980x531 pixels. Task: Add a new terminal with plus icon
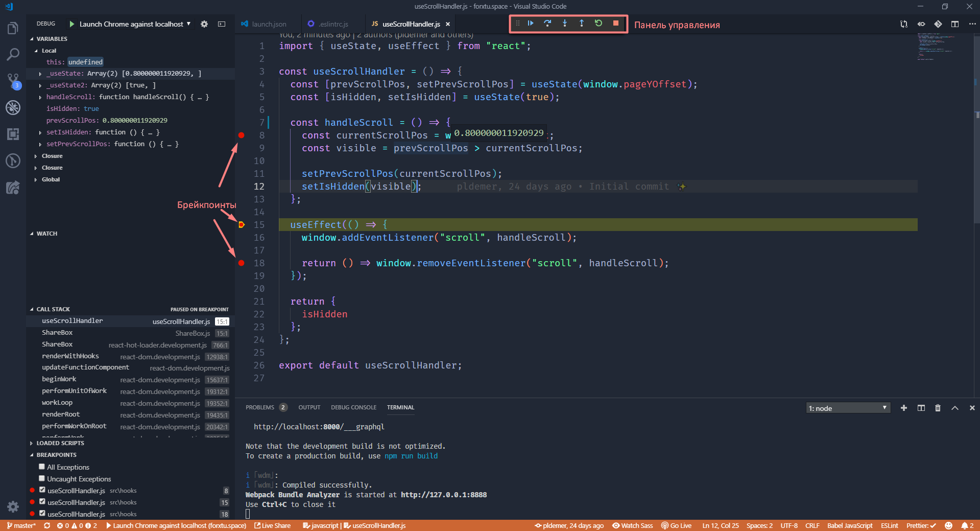click(x=904, y=408)
